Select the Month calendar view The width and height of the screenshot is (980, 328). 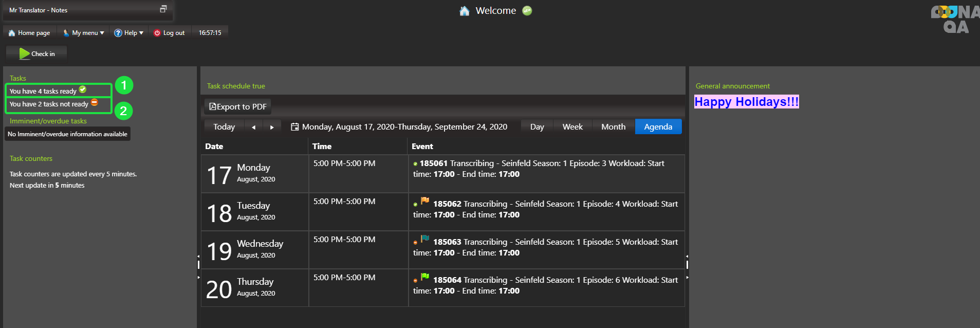(613, 126)
